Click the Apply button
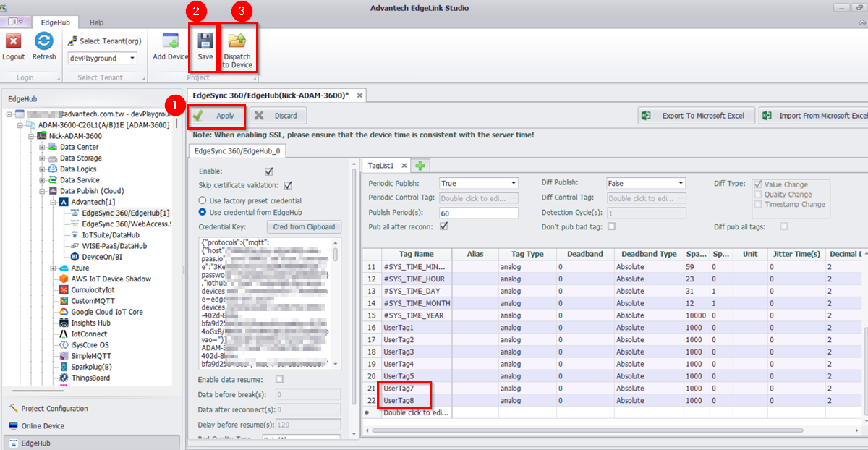 click(217, 116)
